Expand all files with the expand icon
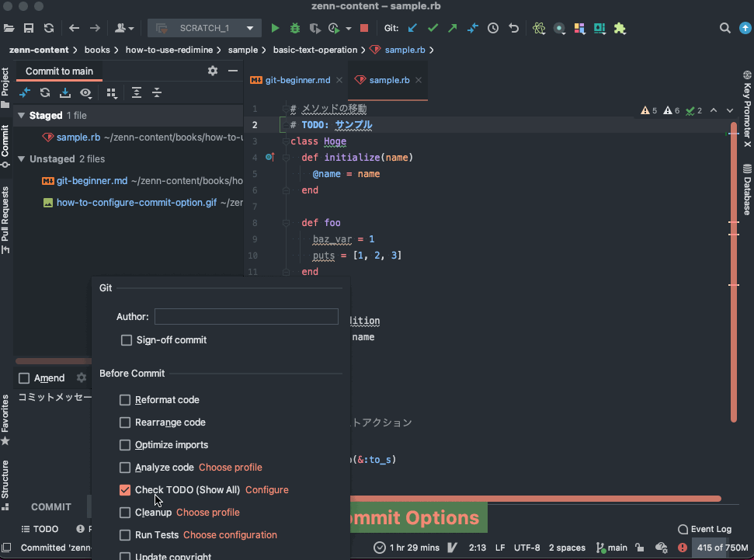Viewport: 754px width, 560px height. 137,92
